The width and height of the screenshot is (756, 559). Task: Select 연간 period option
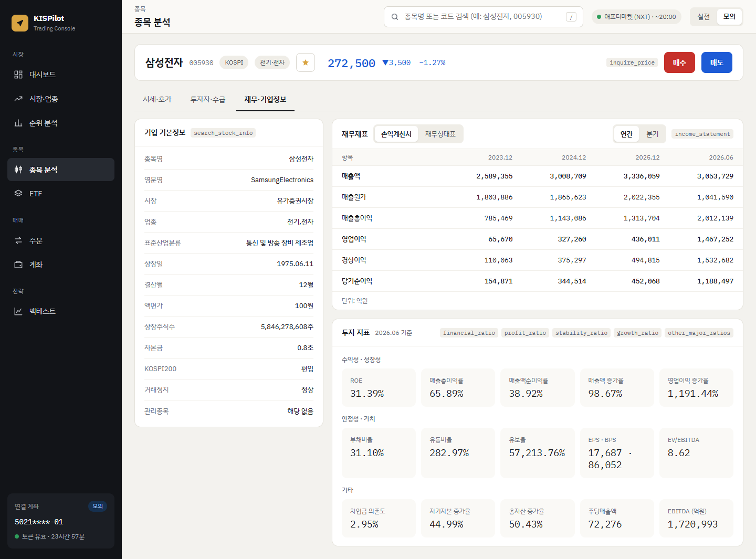(x=626, y=134)
